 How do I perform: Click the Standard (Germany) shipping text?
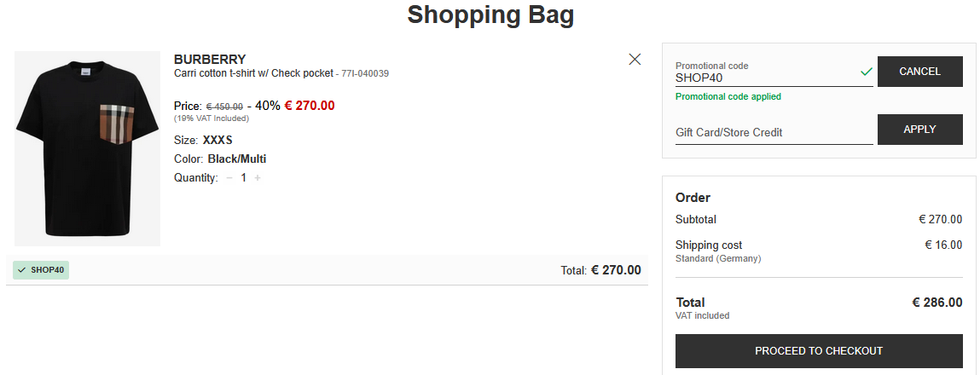(718, 258)
